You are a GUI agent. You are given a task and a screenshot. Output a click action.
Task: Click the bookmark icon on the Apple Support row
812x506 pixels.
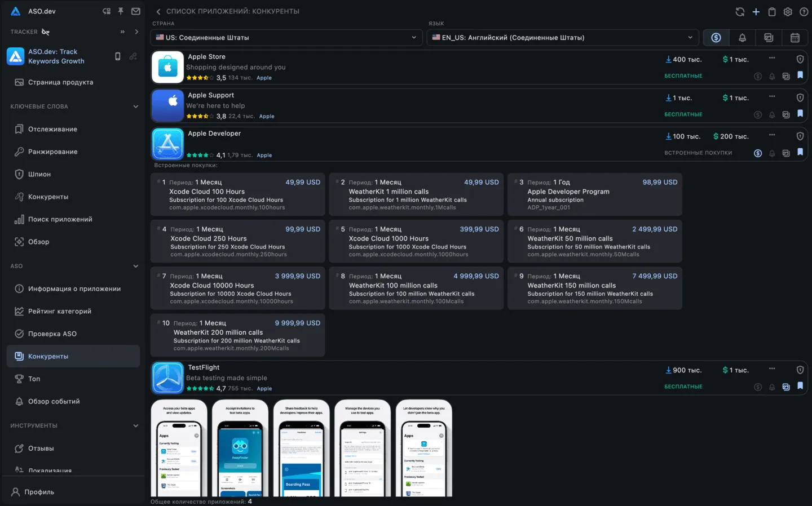tap(800, 114)
